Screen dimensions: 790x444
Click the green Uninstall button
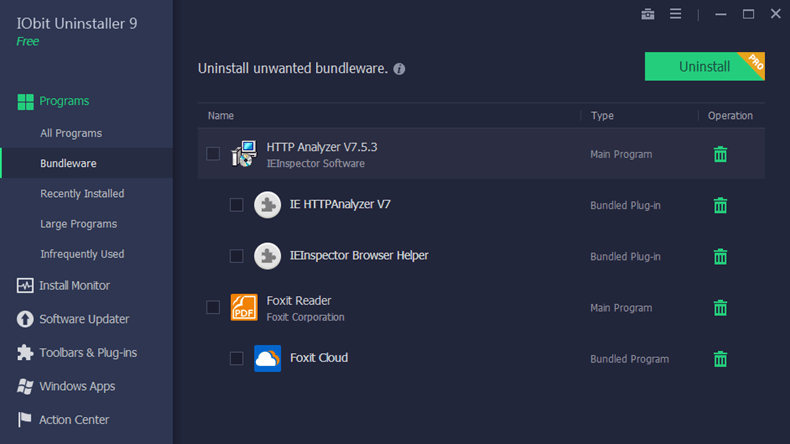click(704, 67)
